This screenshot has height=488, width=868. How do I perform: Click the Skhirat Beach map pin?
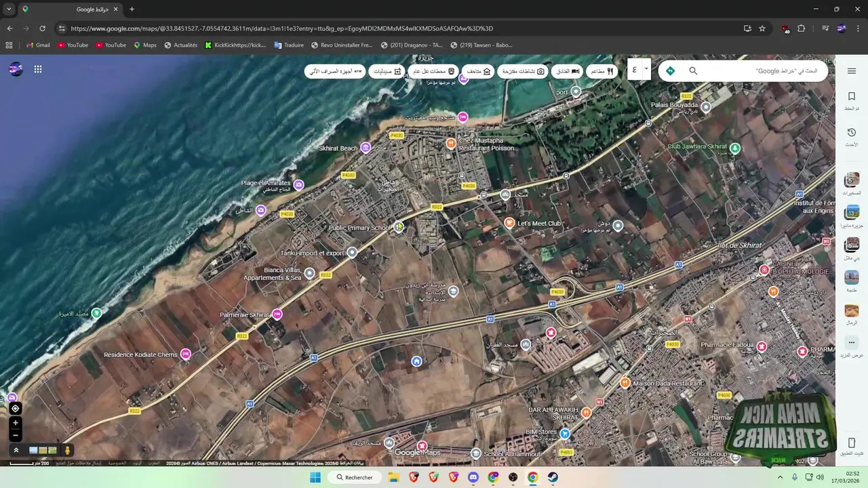coord(366,148)
